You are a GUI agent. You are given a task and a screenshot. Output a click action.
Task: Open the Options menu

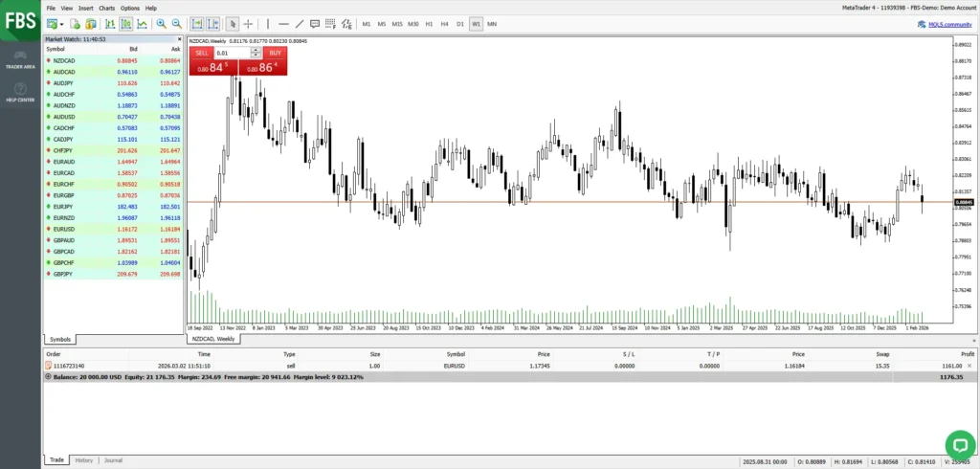pos(130,8)
